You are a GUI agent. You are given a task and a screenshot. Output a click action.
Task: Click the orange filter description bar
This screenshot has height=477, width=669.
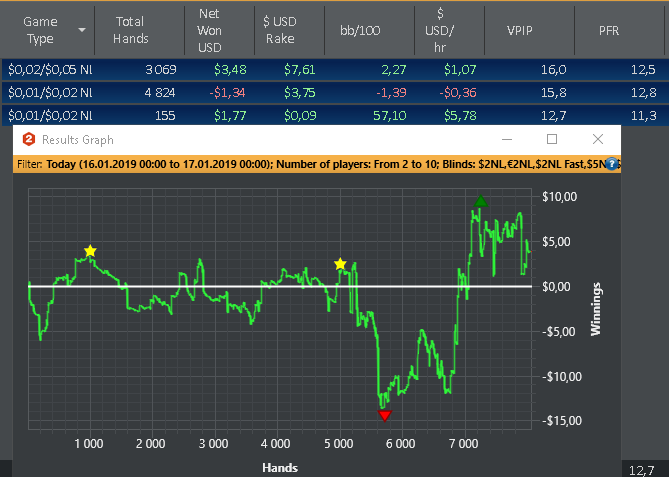[300, 162]
